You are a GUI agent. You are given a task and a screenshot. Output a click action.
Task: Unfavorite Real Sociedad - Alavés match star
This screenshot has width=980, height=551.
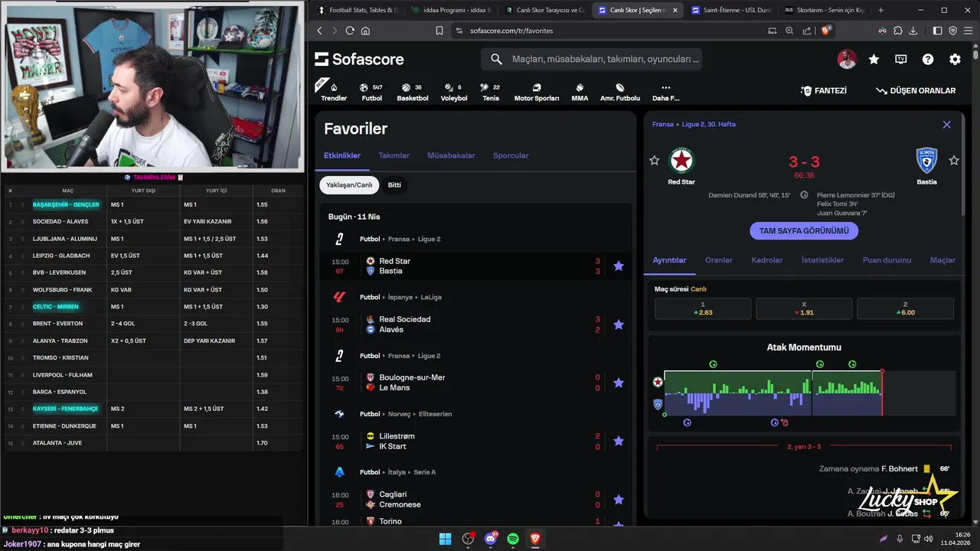[x=619, y=324]
